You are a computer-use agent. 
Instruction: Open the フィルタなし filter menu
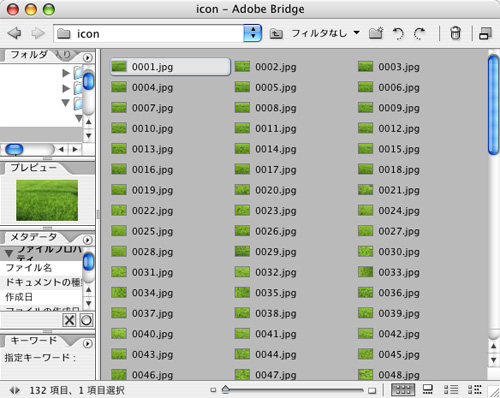pos(325,33)
